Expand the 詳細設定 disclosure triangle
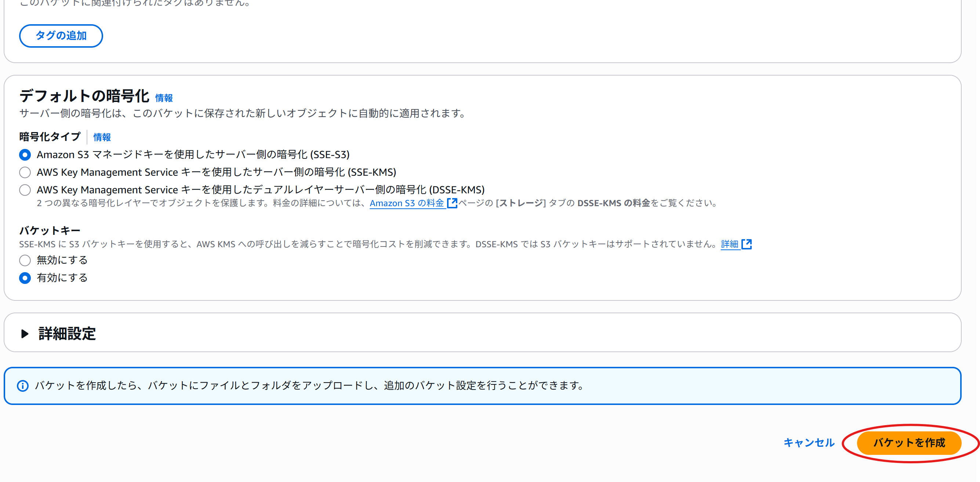 click(25, 334)
